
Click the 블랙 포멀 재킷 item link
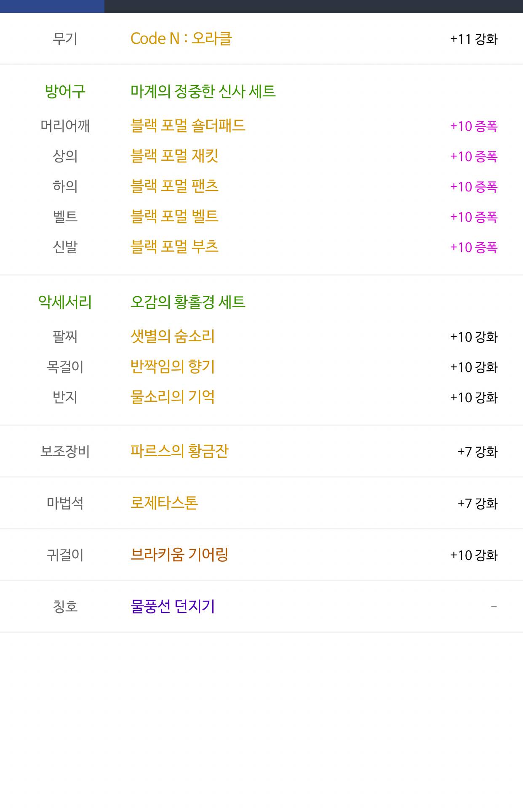pos(174,156)
